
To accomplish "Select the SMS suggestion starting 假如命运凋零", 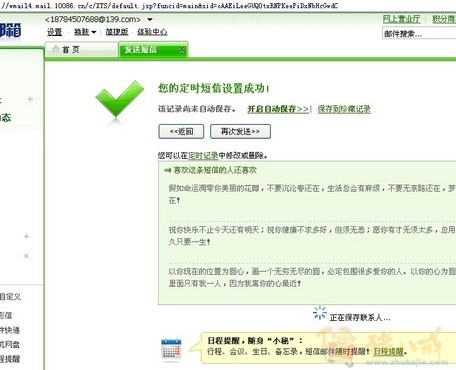I will click(x=312, y=194).
